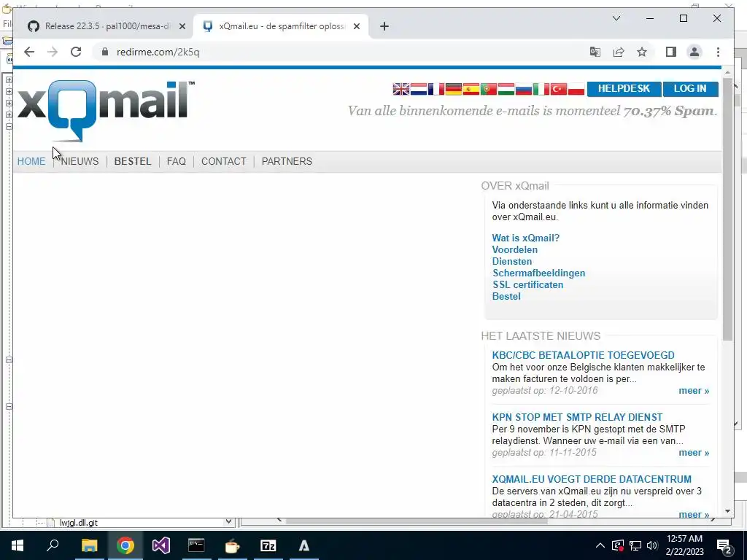Viewport: 747px width, 560px height.
Task: Select the Turkish flag language
Action: pos(559,89)
